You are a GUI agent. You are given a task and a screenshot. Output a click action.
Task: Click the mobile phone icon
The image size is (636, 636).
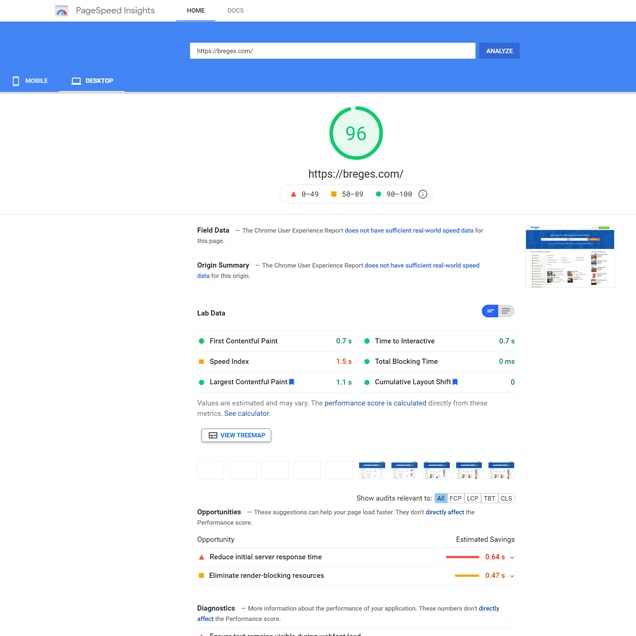pos(16,81)
